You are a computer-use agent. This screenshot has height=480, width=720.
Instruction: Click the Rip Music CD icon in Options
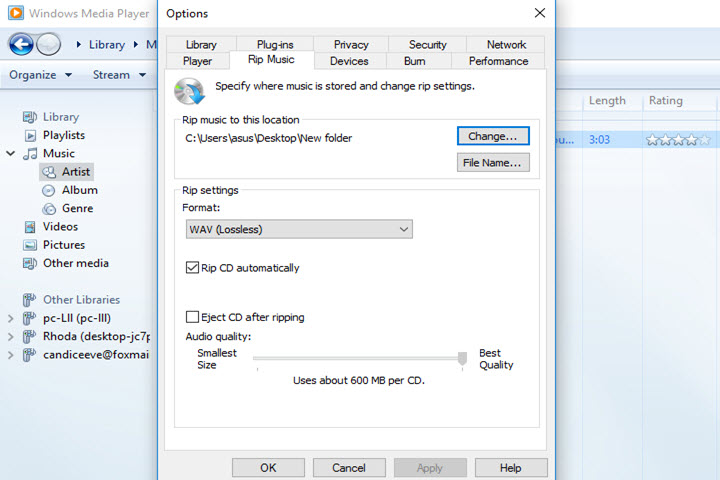(189, 91)
